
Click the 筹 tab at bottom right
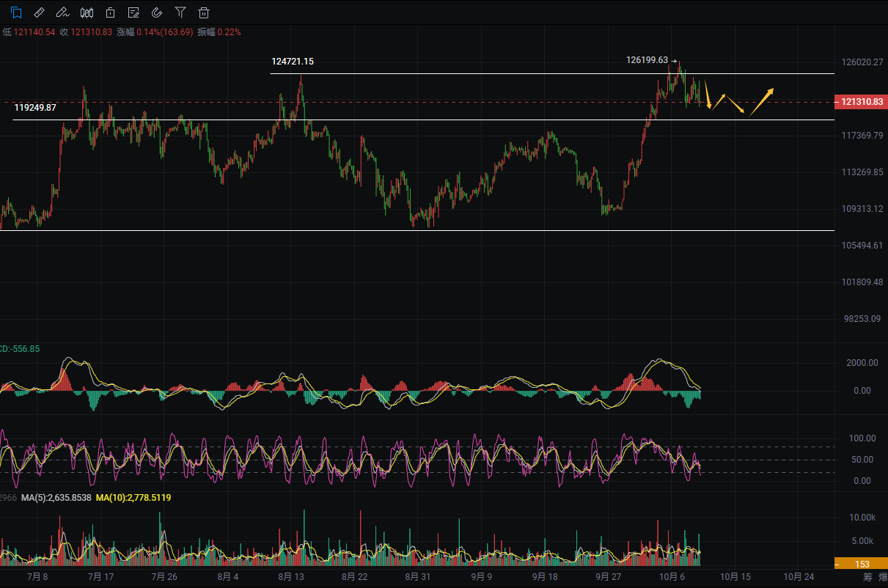click(x=867, y=577)
